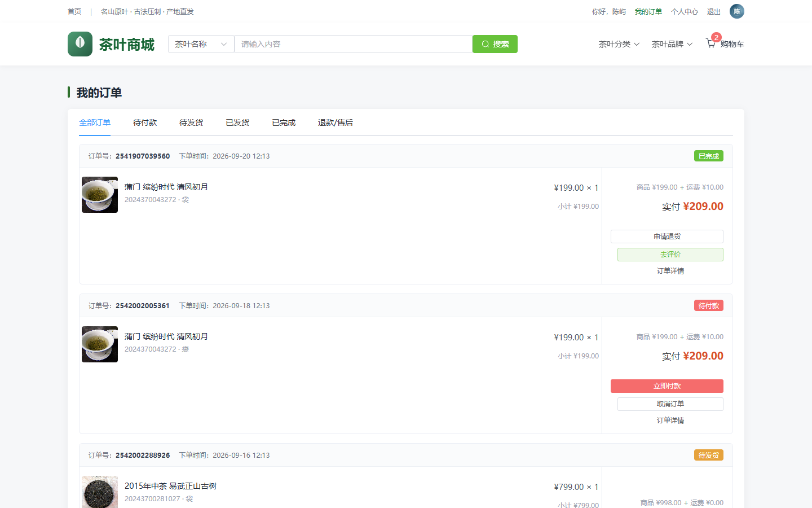
Task: Switch to the 已发货 tab
Action: pos(237,122)
